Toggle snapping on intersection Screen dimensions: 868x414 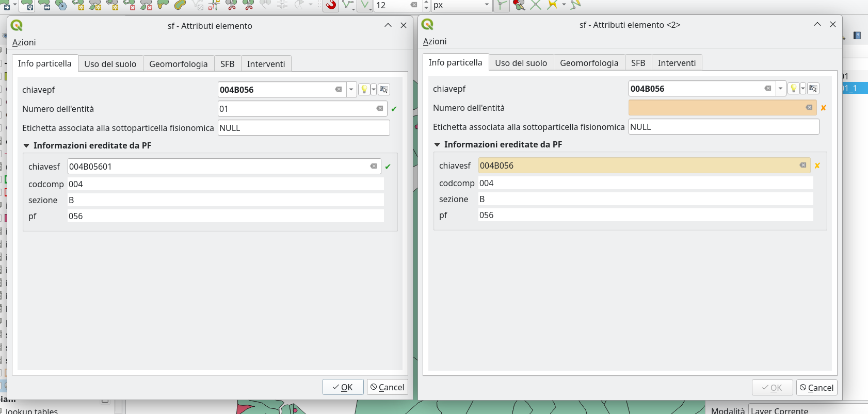536,5
